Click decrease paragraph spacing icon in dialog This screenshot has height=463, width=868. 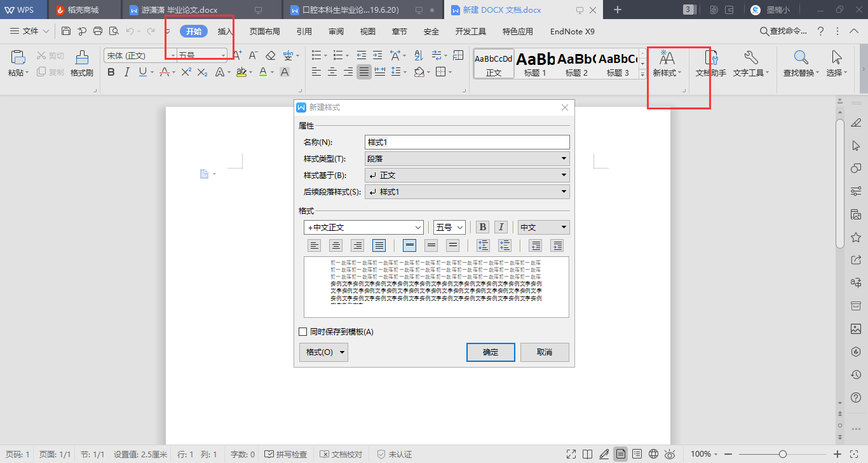[x=505, y=245]
